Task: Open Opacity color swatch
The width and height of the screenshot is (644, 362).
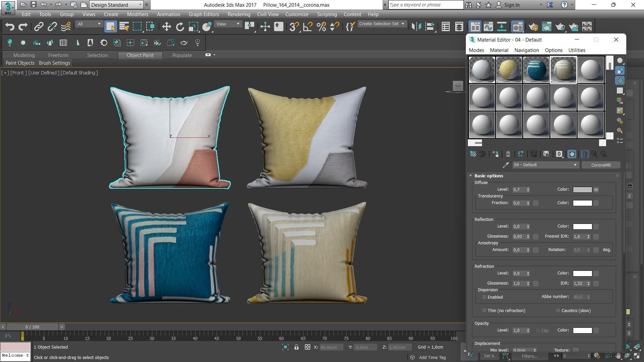Action: click(582, 330)
